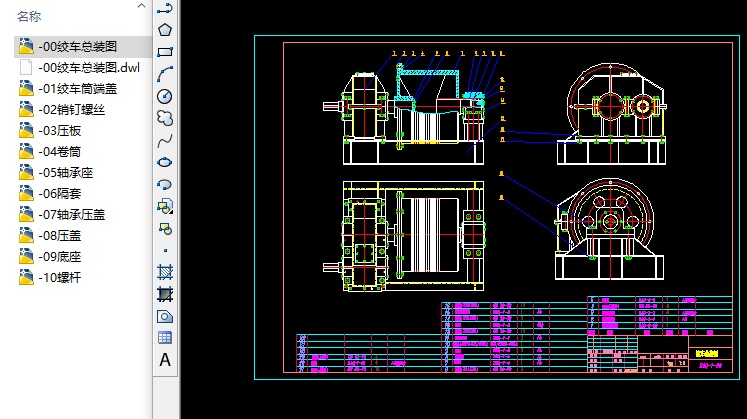Image resolution: width=747 pixels, height=419 pixels.
Task: Click the Make Block tool
Action: (x=165, y=229)
